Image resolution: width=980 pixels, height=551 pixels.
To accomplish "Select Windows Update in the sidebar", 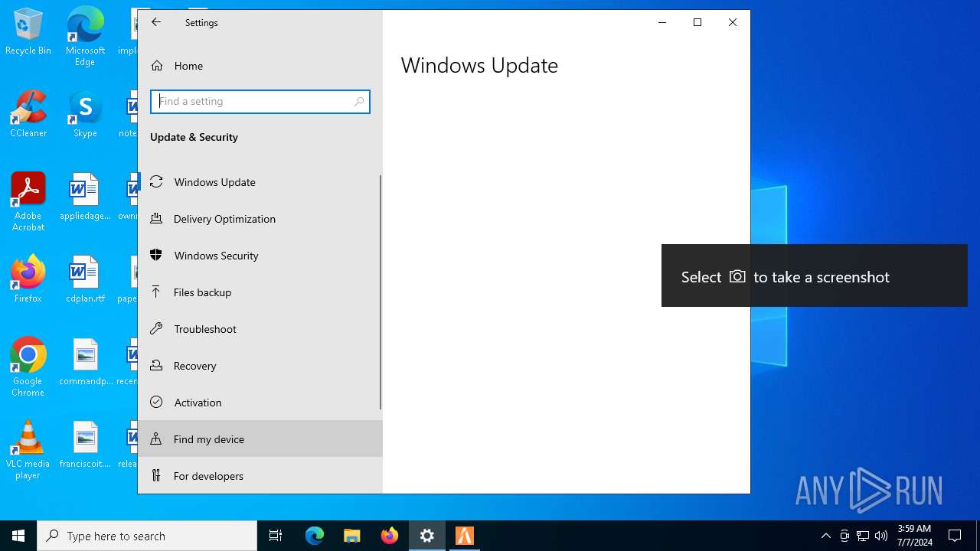I will coord(260,182).
